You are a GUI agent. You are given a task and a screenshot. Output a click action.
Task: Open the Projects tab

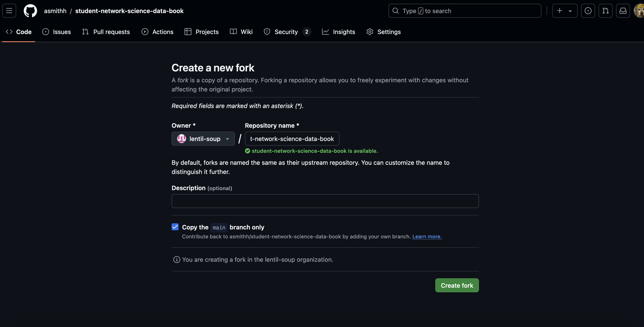(201, 32)
